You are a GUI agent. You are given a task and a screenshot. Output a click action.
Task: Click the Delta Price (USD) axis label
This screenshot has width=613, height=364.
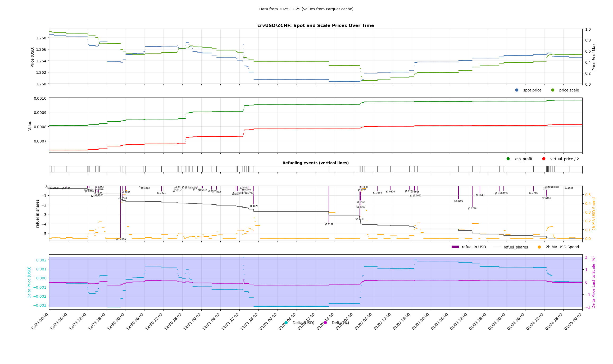click(x=29, y=282)
